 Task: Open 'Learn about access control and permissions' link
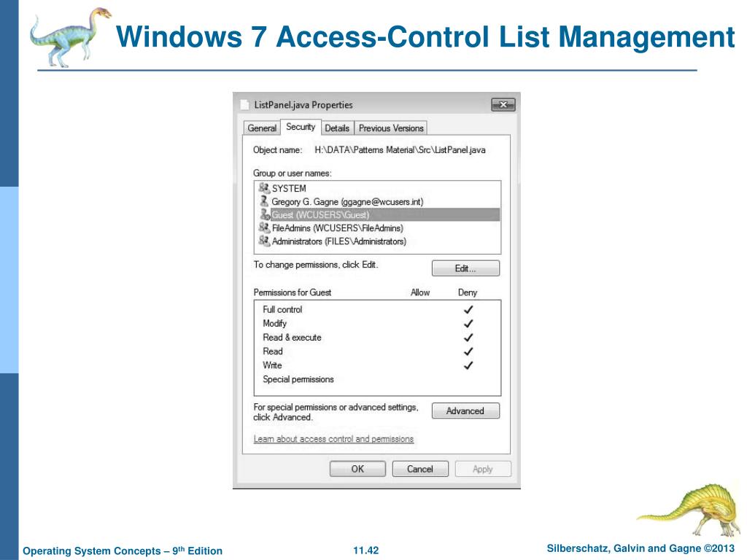(x=333, y=438)
